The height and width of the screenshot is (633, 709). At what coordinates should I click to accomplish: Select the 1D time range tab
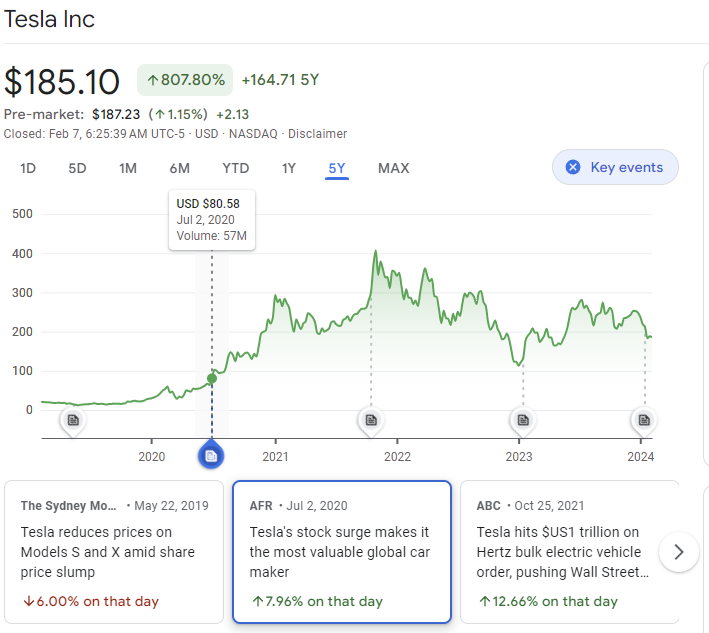click(28, 169)
